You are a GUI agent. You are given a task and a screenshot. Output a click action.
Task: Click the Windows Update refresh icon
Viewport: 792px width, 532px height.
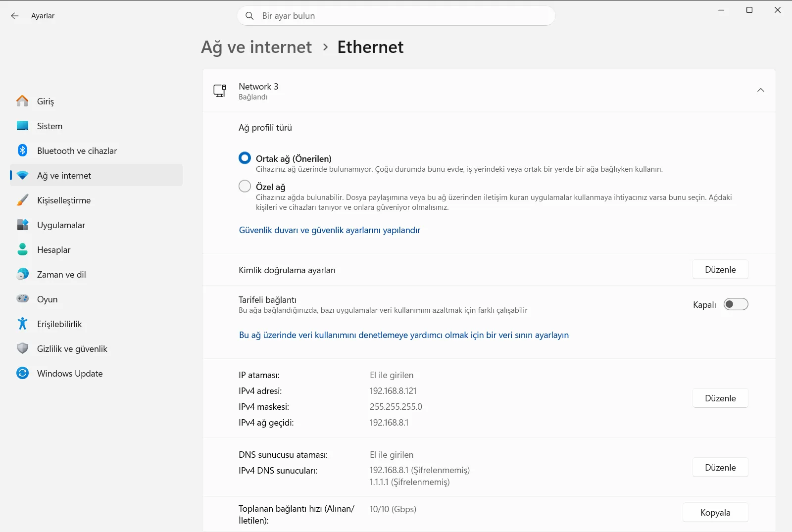click(22, 373)
